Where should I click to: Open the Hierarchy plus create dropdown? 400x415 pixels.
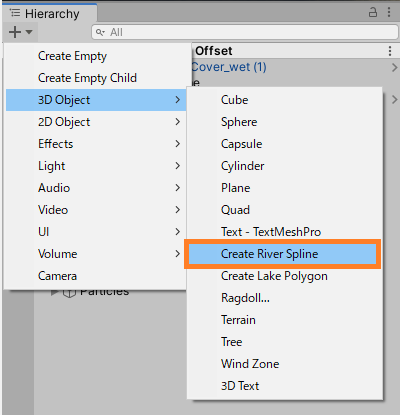tap(20, 32)
